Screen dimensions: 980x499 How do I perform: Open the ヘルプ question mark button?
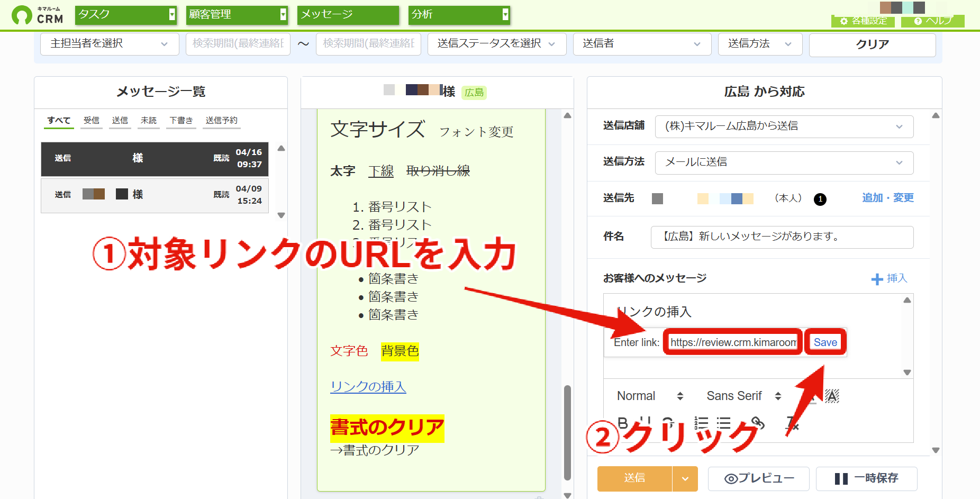[933, 21]
